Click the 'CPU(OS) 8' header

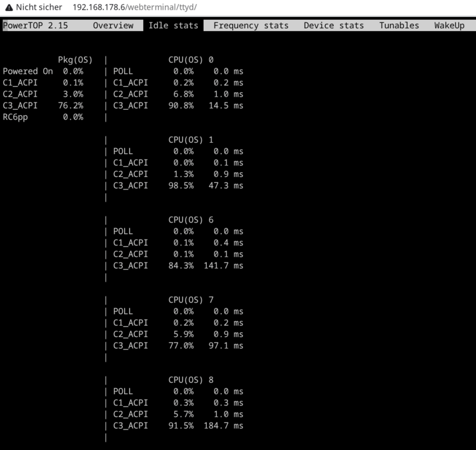pyautogui.click(x=191, y=380)
